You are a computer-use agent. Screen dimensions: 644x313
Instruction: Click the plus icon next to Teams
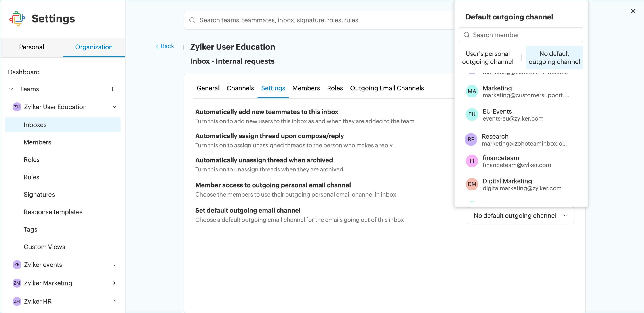[112, 89]
